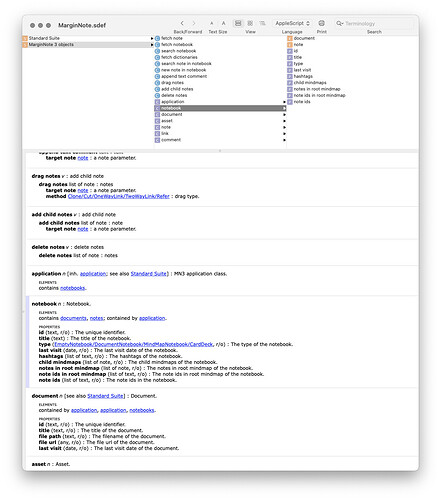
Task: Select add child notes command icon
Action: [157, 89]
